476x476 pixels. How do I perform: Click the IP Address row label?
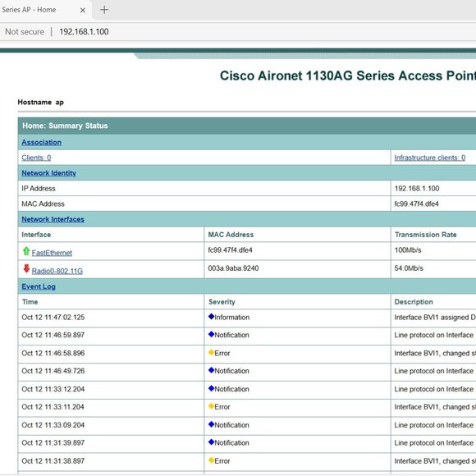coord(39,189)
